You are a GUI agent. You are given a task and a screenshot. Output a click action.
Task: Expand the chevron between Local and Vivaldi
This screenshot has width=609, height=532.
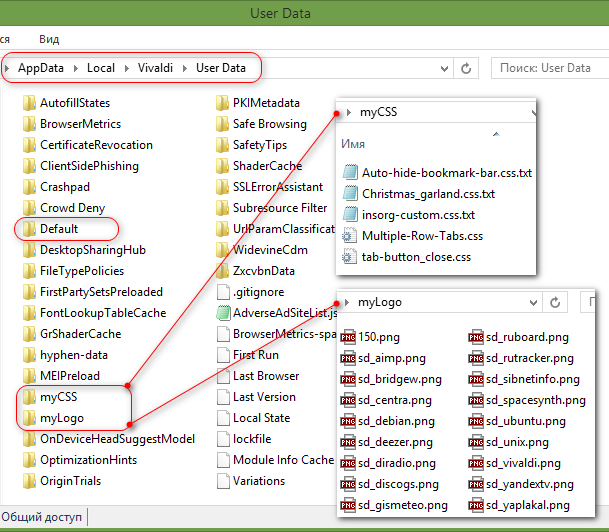coord(123,68)
